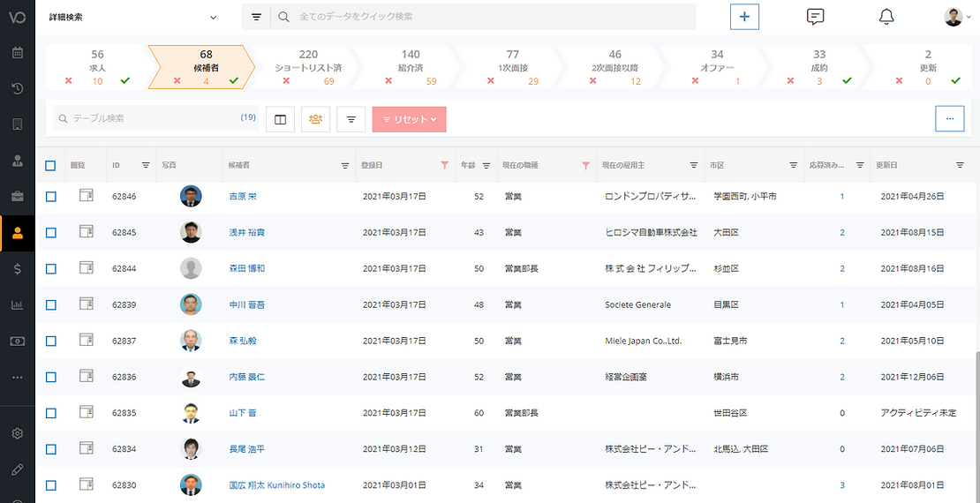The height and width of the screenshot is (503, 980).
Task: Open the settings gear icon in sidebar
Action: coord(18,433)
